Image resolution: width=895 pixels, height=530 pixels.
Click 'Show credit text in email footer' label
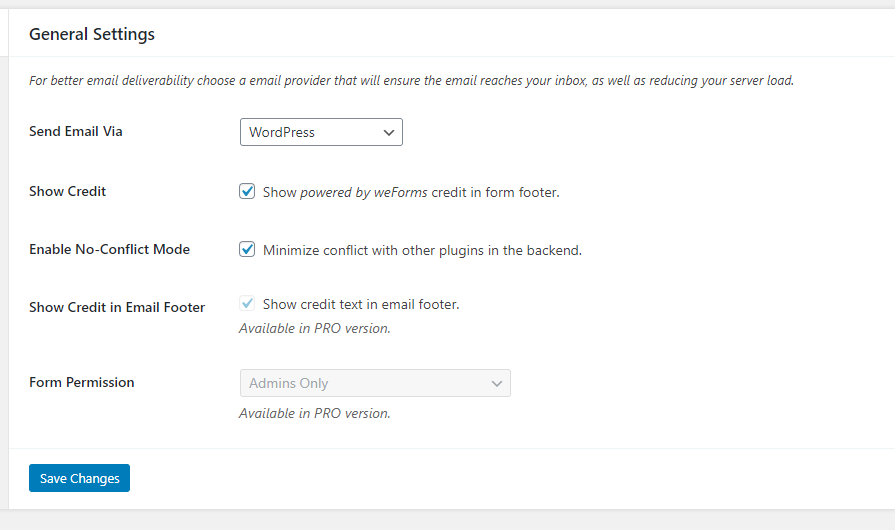(x=361, y=304)
